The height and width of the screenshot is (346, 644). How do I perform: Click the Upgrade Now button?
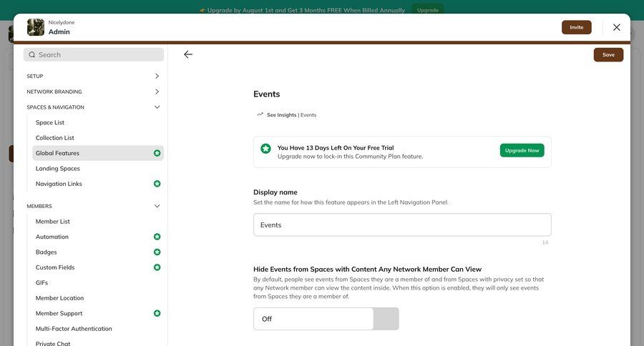522,151
